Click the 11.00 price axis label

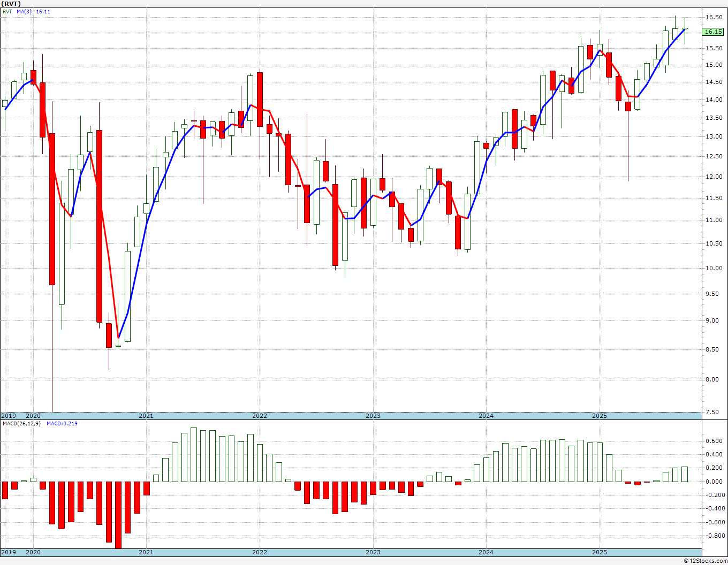714,220
